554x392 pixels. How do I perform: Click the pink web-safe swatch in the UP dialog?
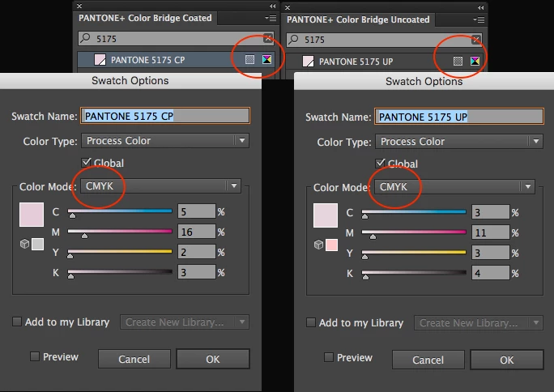click(x=331, y=245)
